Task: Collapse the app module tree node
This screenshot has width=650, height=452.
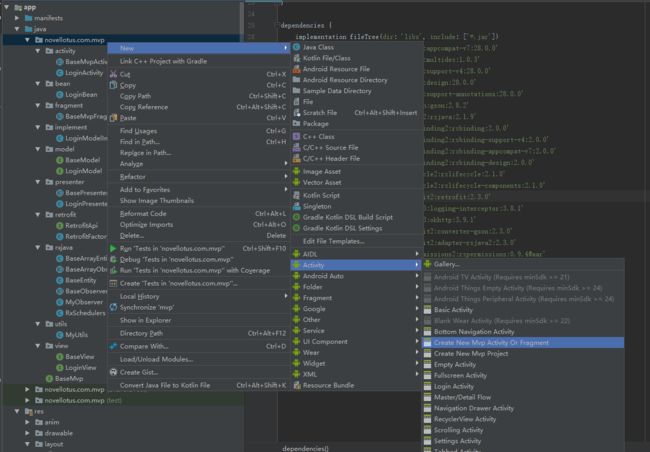Action: pos(6,7)
